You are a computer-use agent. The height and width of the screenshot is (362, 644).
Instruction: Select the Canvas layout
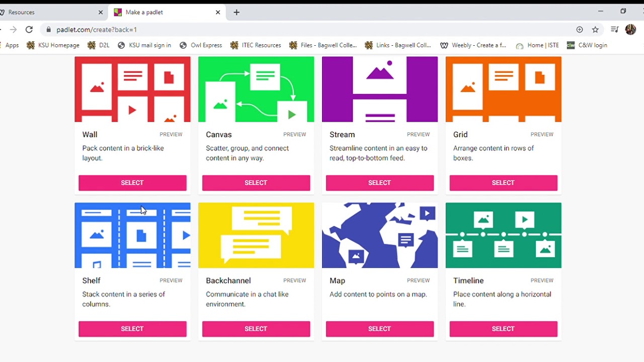tap(256, 183)
